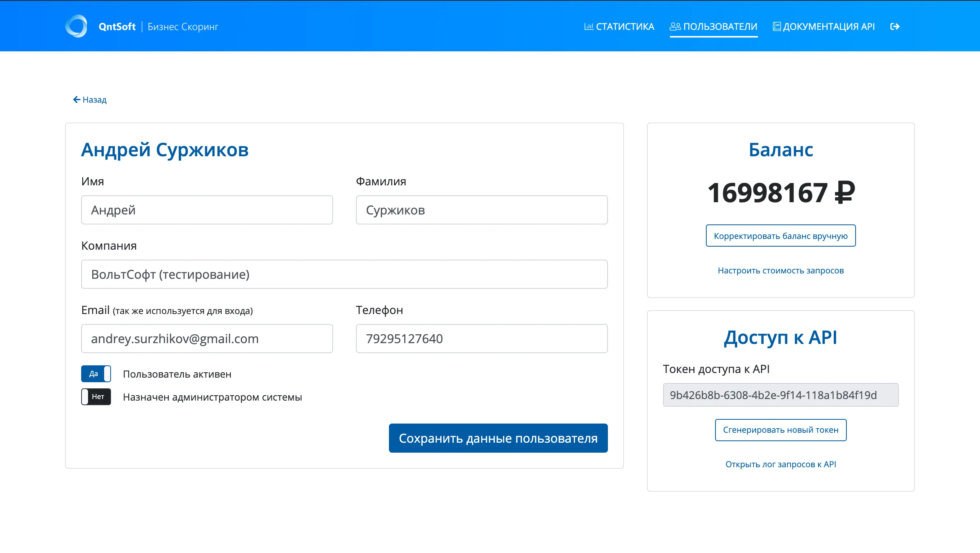Image resolution: width=980 pixels, height=553 pixels.
Task: Open Открыть лог запросов к API
Action: (781, 464)
